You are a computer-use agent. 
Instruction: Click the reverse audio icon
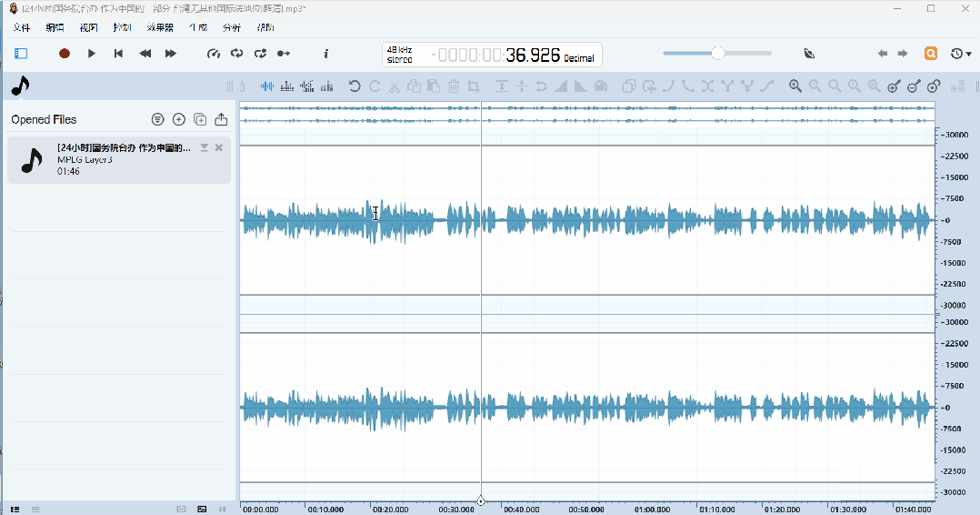(541, 86)
